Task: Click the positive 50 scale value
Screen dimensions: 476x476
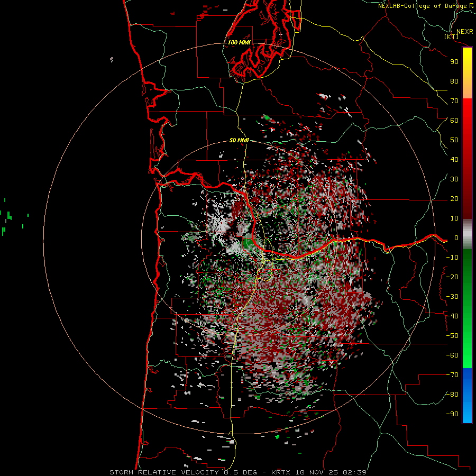Action: pyautogui.click(x=454, y=140)
